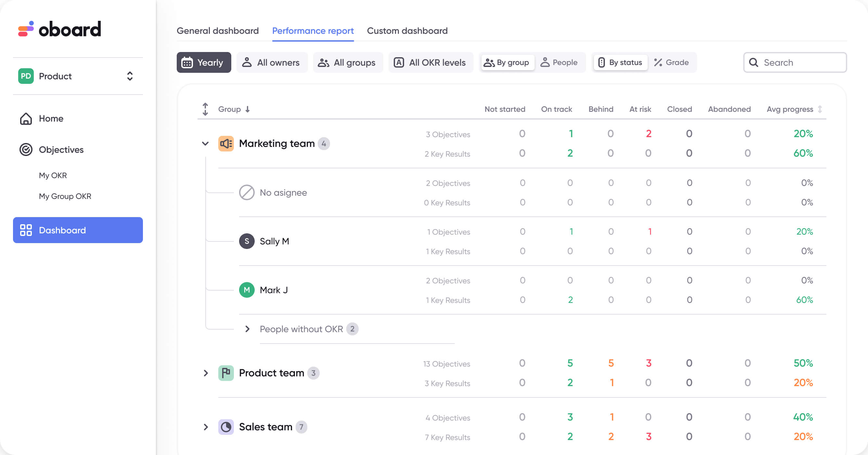
Task: Click inside the Search field
Action: (795, 62)
